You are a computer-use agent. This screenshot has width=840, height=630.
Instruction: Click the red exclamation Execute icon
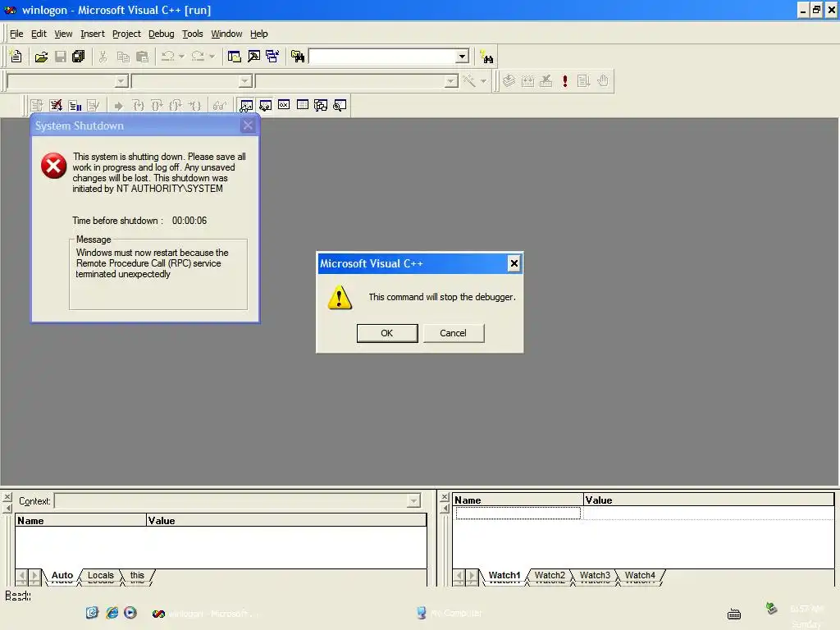[564, 81]
